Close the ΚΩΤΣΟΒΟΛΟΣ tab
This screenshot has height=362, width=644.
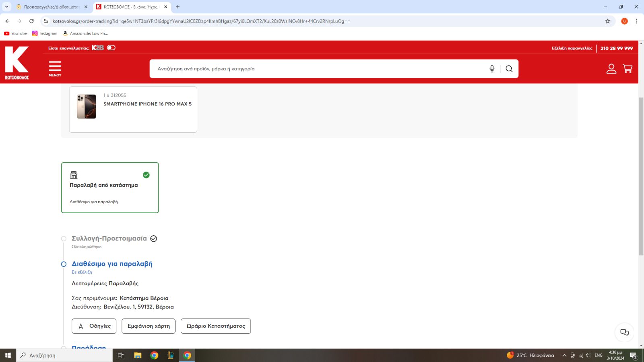click(x=165, y=7)
